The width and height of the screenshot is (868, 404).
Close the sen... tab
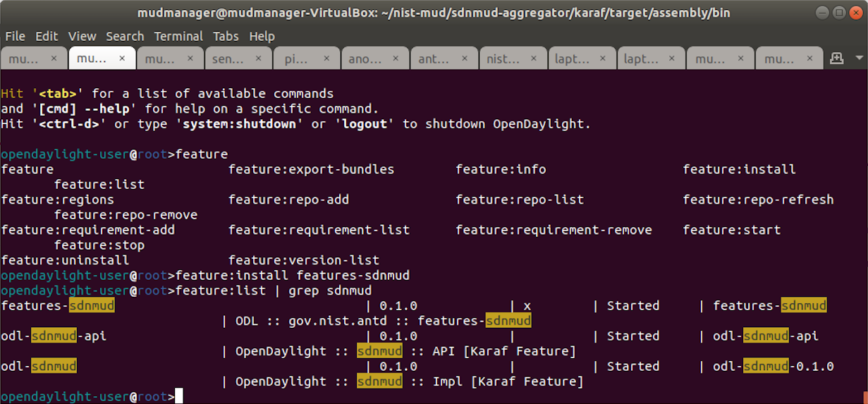[258, 59]
